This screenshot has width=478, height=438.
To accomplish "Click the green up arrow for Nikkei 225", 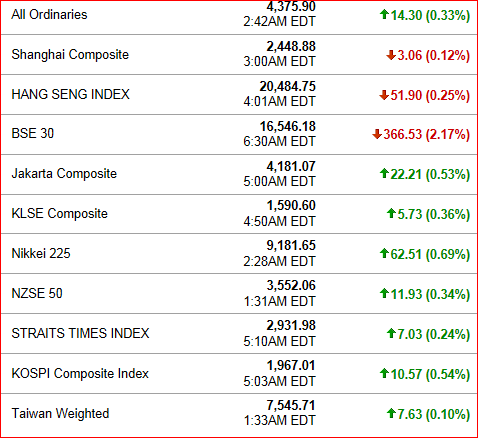I will point(384,253).
